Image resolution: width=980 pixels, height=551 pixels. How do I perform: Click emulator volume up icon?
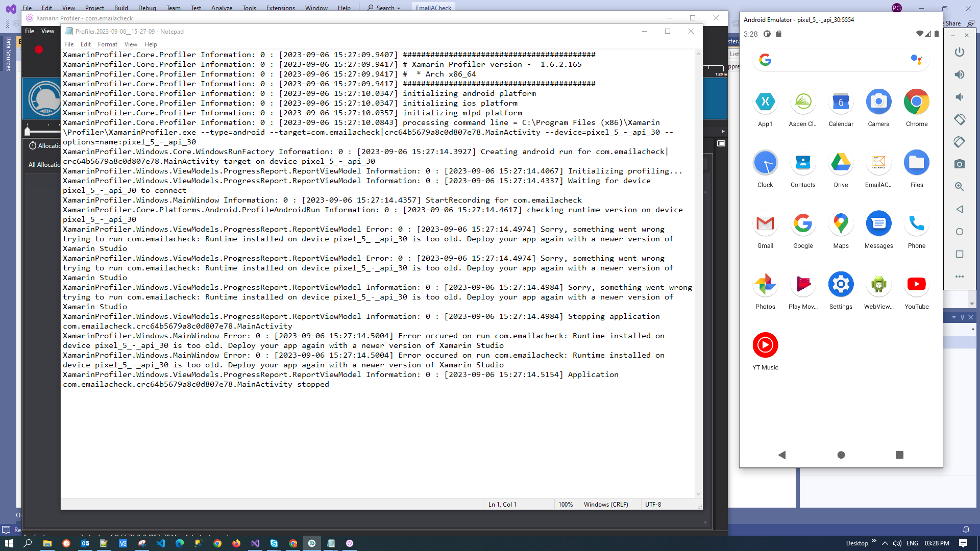point(960,74)
